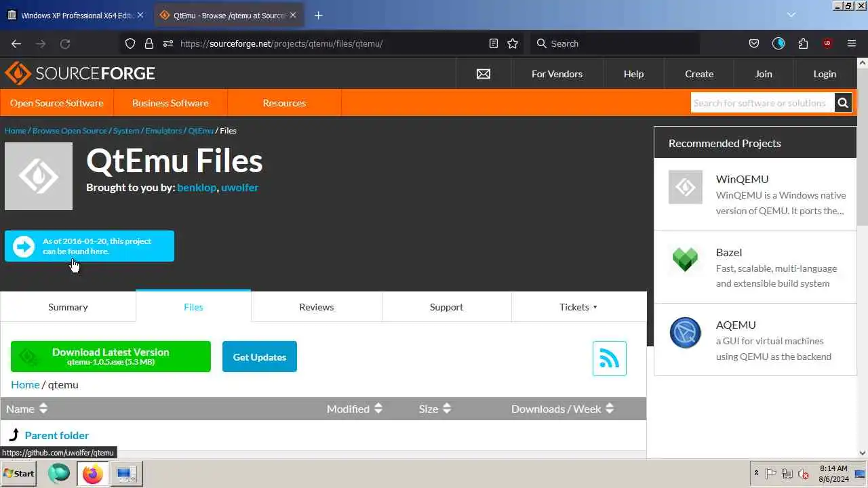Switch to the Files tab
The width and height of the screenshot is (868, 488).
[193, 306]
